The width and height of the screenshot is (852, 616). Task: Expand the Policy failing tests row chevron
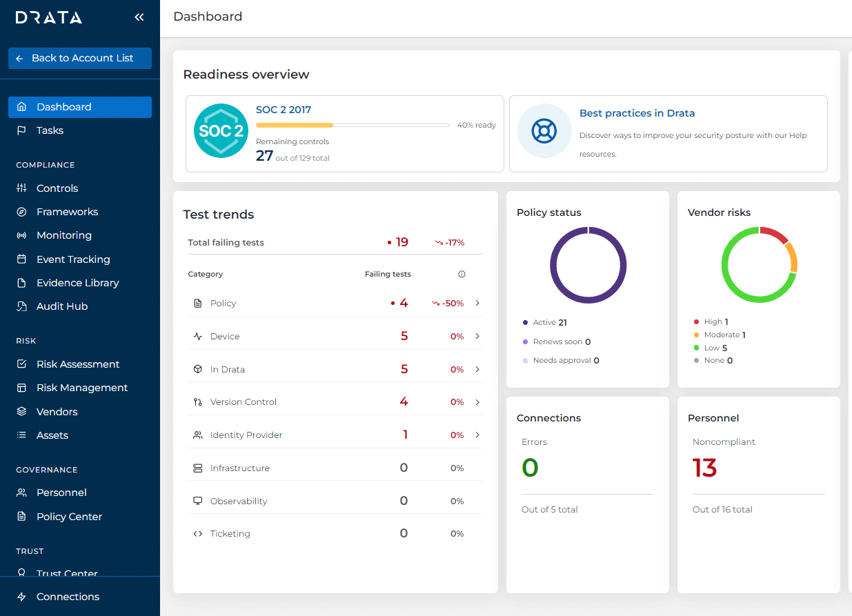[477, 304]
